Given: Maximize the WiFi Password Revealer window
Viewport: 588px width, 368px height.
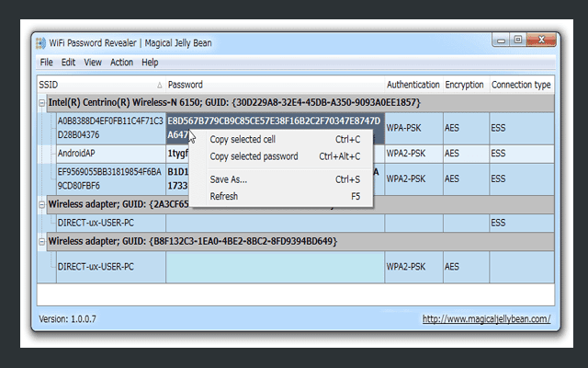Looking at the screenshot, I should [519, 40].
